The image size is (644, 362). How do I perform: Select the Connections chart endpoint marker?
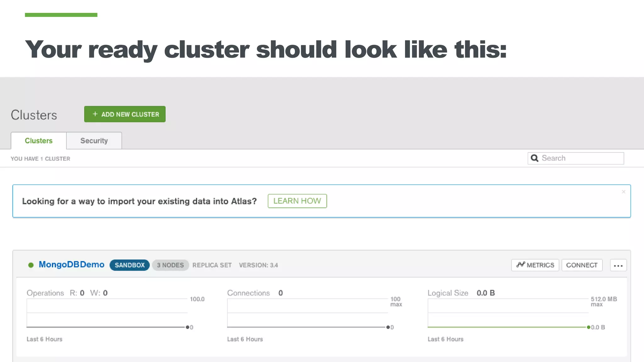[388, 327]
